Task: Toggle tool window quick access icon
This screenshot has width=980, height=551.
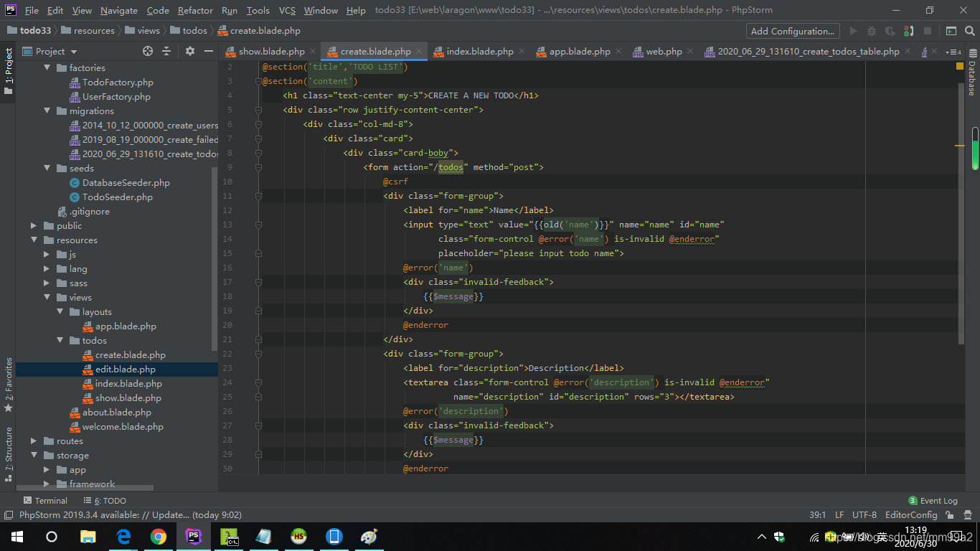Action: [8, 515]
